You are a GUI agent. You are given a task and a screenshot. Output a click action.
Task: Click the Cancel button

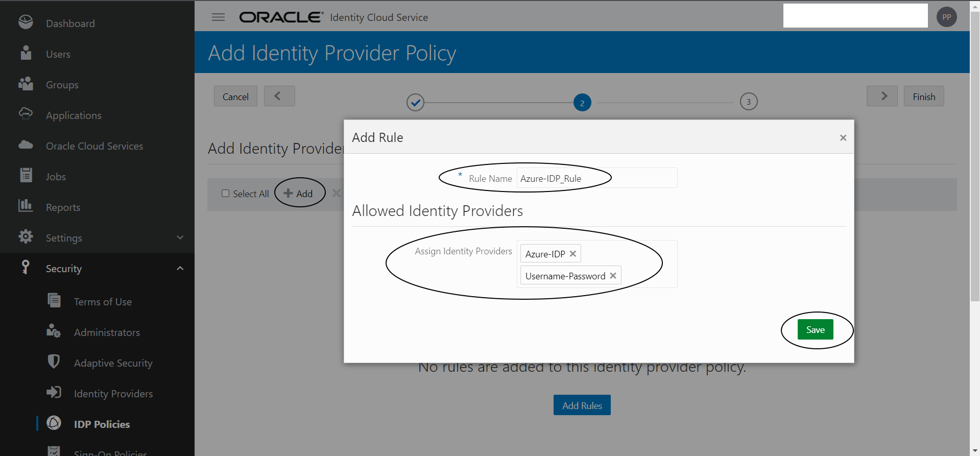pos(235,97)
